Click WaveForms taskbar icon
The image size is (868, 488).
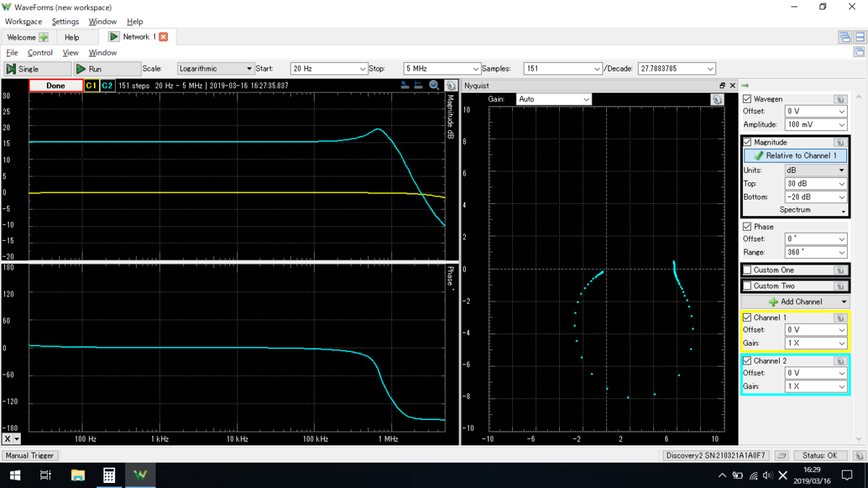click(140, 475)
